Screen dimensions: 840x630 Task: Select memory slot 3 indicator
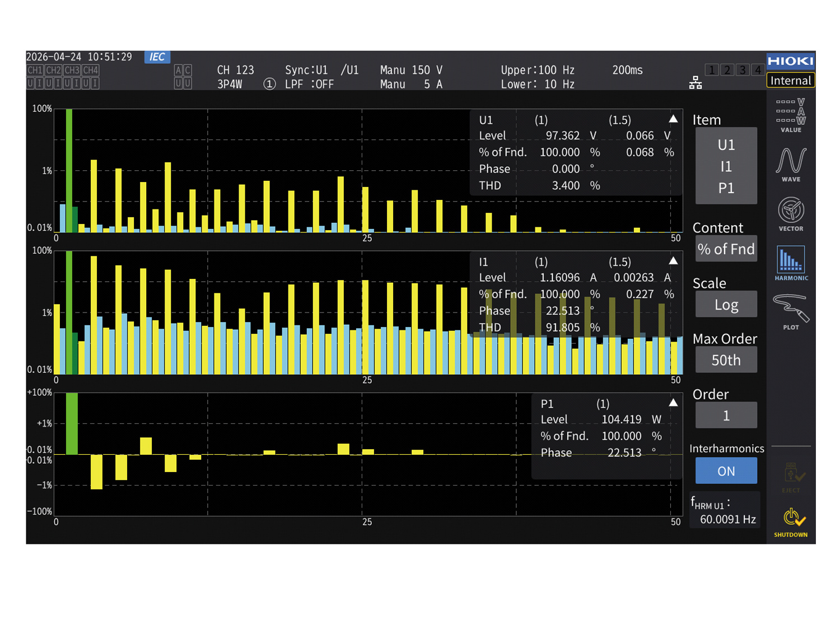[742, 70]
